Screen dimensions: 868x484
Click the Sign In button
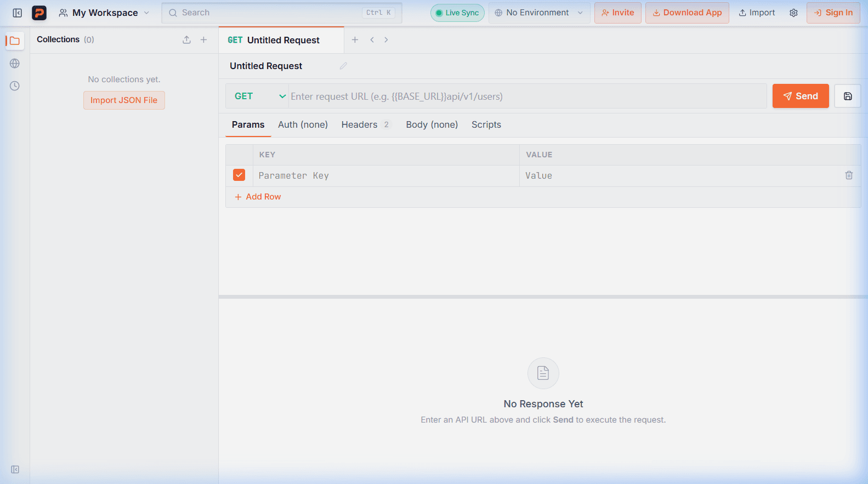point(833,13)
